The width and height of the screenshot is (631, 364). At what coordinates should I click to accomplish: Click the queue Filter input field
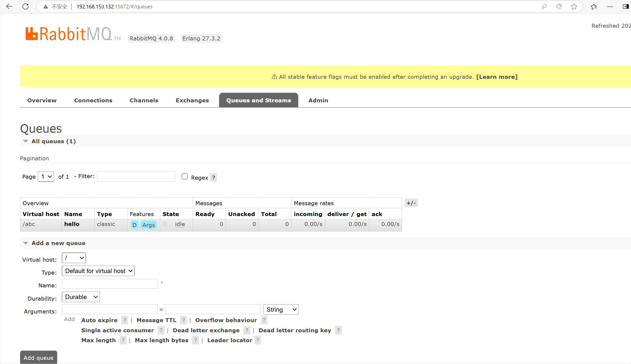[136, 176]
